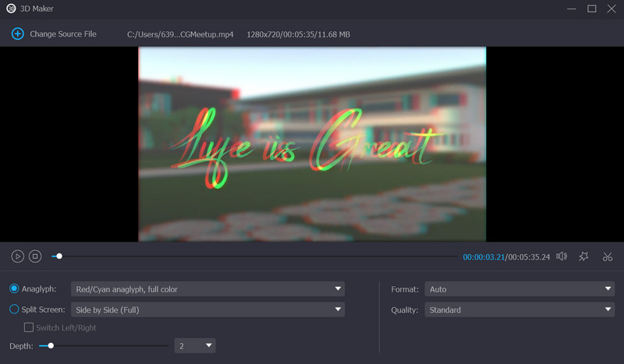Click the 3D Maker app logo icon
Viewport: 624px width, 364px height.
(x=11, y=9)
